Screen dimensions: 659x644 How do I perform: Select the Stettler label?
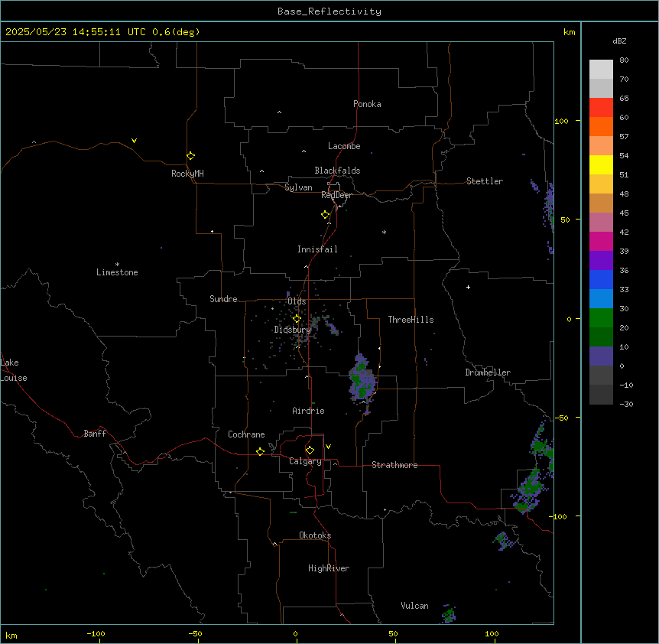(484, 181)
